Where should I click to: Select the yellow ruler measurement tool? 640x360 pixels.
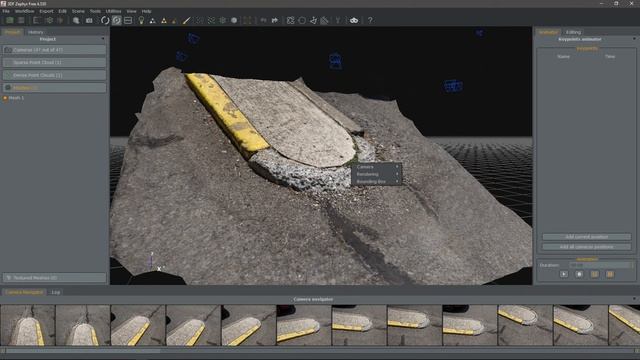(x=186, y=20)
